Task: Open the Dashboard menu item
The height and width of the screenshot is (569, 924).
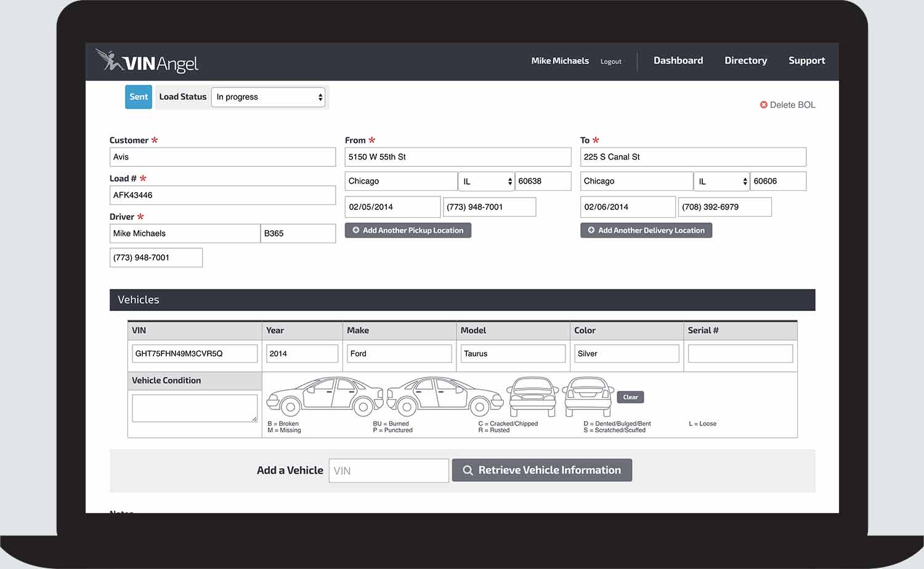Action: [678, 60]
